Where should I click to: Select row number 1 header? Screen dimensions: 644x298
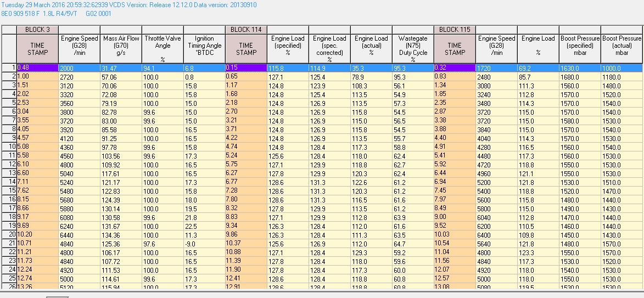[x=8, y=68]
